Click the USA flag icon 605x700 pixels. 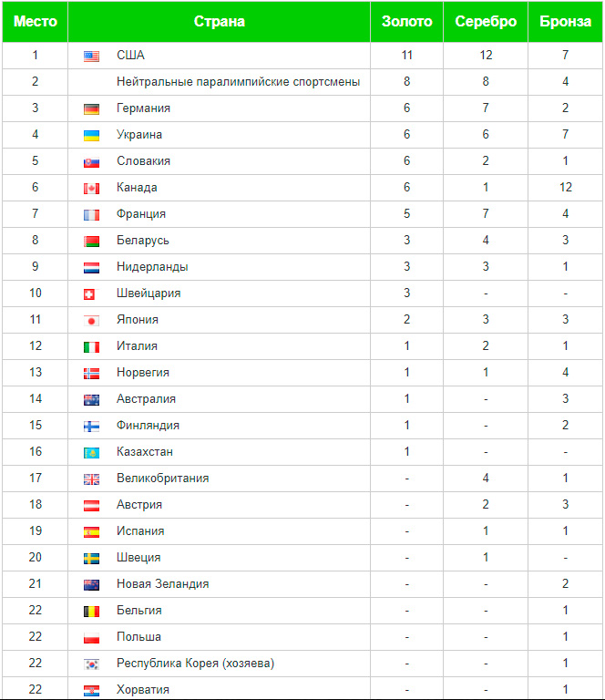(91, 57)
